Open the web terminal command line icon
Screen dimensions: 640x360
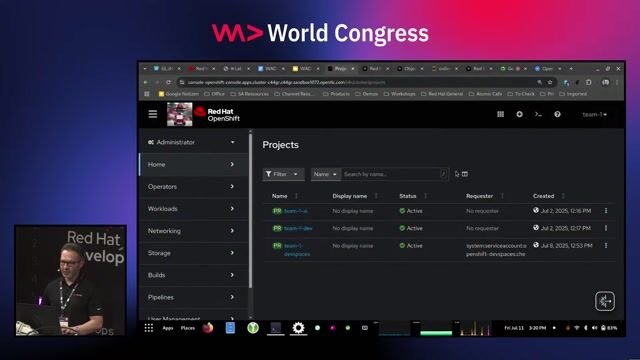point(538,114)
